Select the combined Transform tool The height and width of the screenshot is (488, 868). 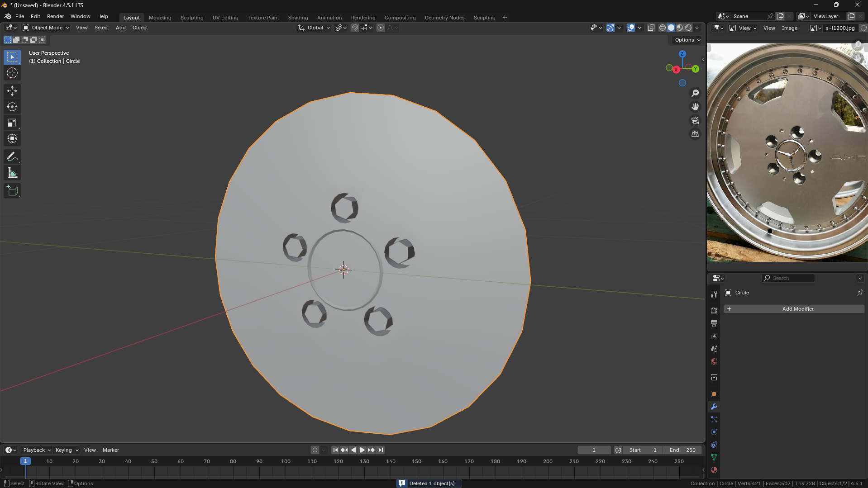click(12, 139)
